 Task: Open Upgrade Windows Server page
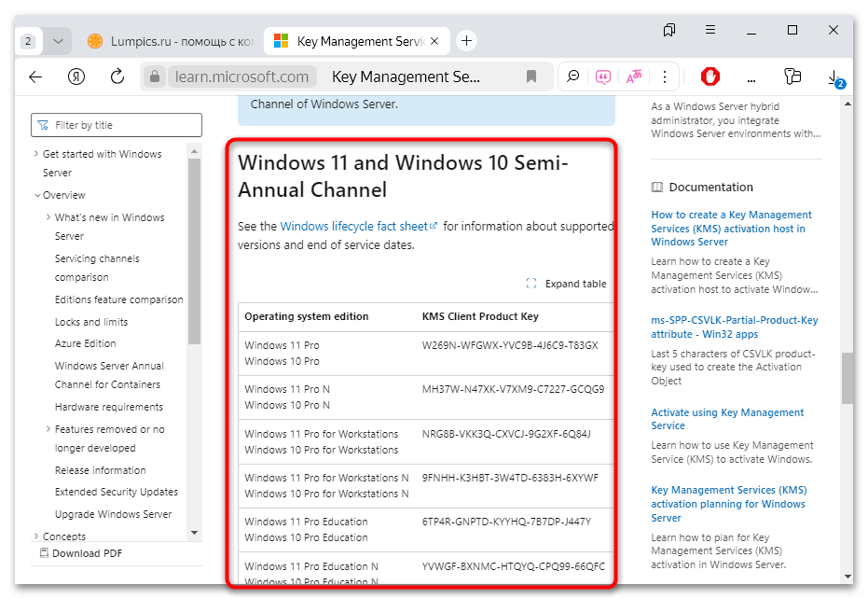113,514
